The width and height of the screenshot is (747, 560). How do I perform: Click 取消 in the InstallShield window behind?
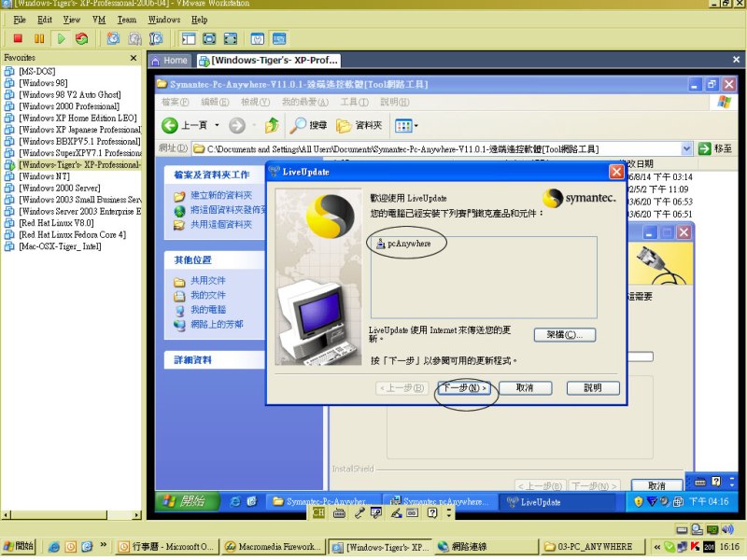(656, 485)
